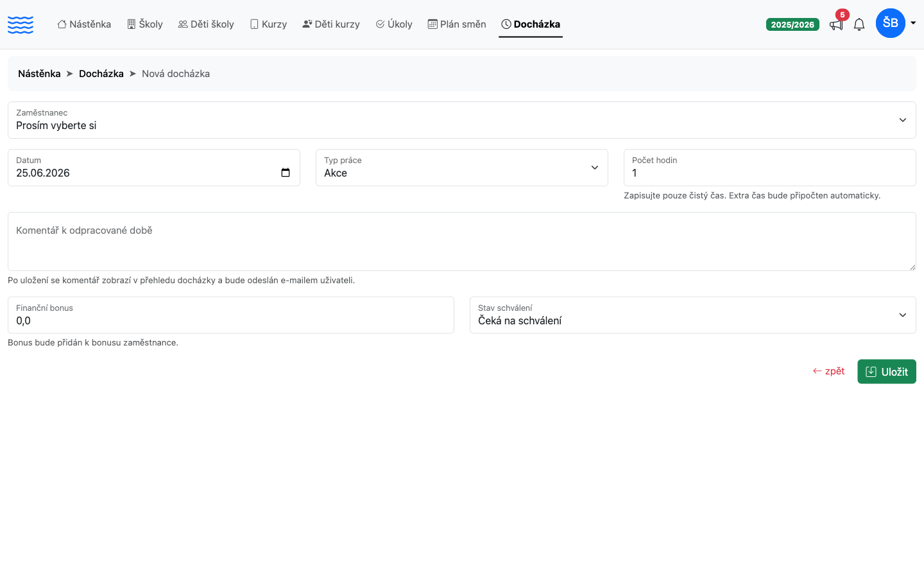Click the blue waves app logo
This screenshot has width=924, height=578.
[21, 24]
